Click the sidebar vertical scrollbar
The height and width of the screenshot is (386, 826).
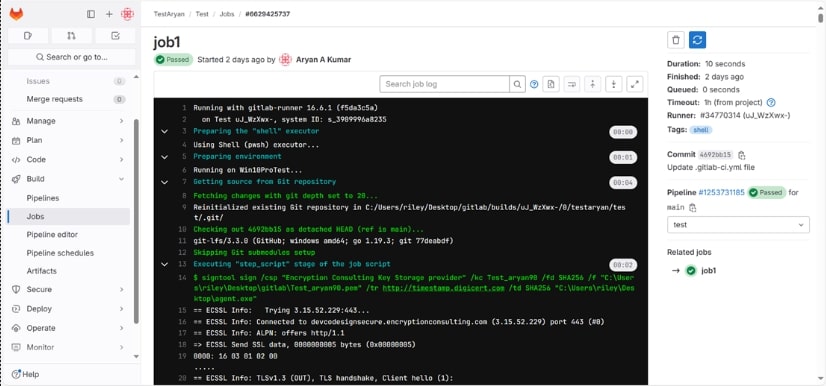[x=136, y=221]
